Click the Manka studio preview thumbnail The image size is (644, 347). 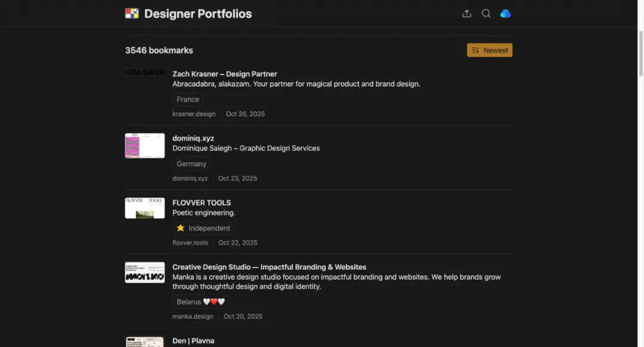click(144, 272)
